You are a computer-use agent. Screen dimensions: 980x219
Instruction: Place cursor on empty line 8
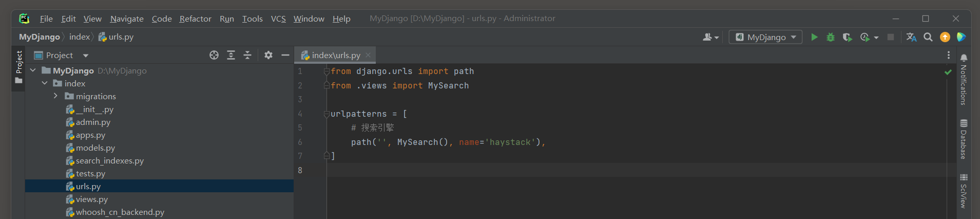point(637,170)
